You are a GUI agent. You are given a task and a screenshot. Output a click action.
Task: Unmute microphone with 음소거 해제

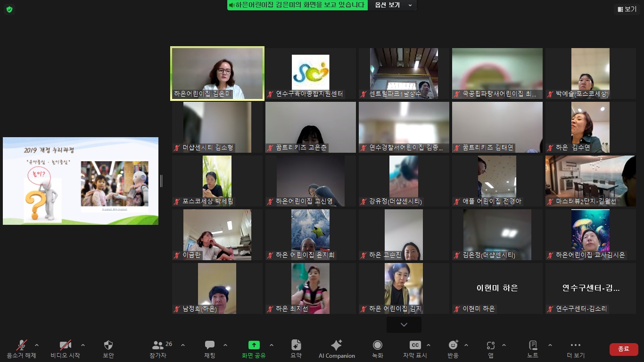tap(21, 349)
